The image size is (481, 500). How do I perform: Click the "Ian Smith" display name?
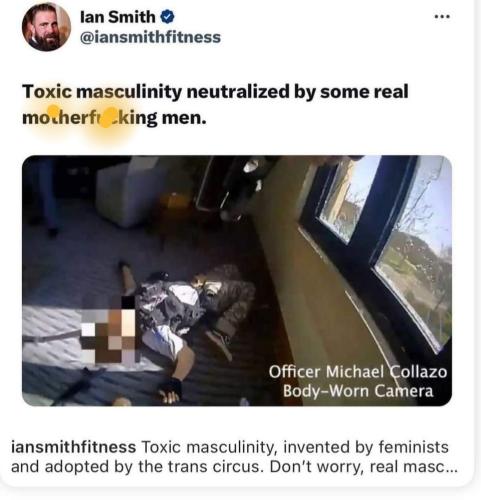[118, 17]
